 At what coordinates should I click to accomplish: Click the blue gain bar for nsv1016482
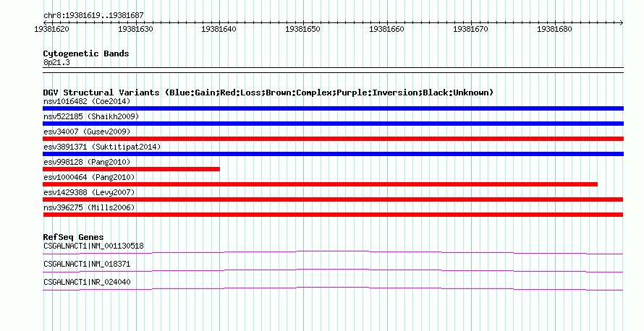click(333, 108)
